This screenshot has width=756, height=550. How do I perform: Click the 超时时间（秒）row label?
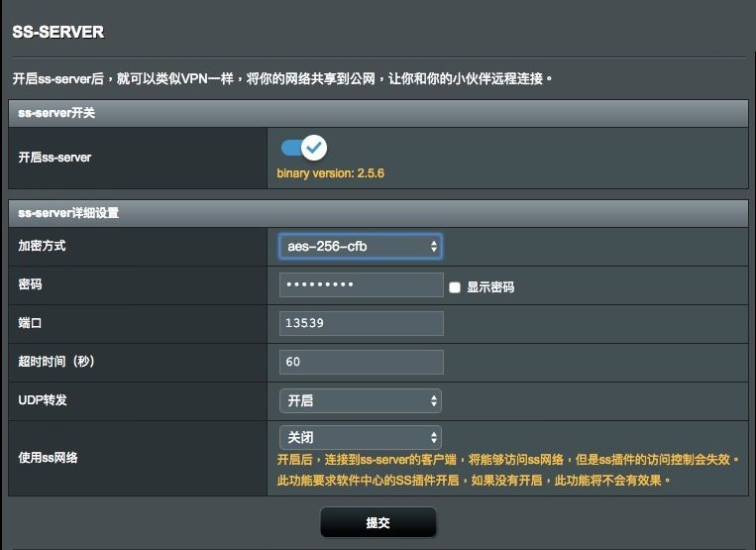(x=56, y=362)
